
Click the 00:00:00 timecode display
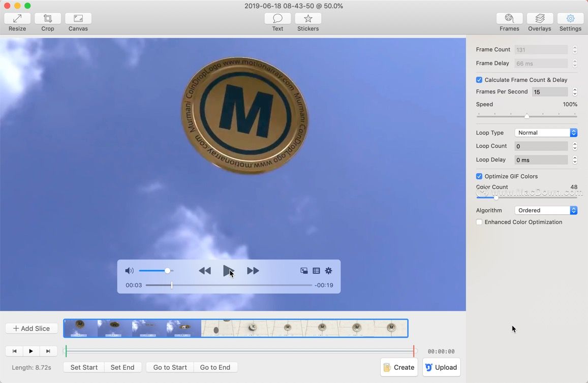click(441, 352)
